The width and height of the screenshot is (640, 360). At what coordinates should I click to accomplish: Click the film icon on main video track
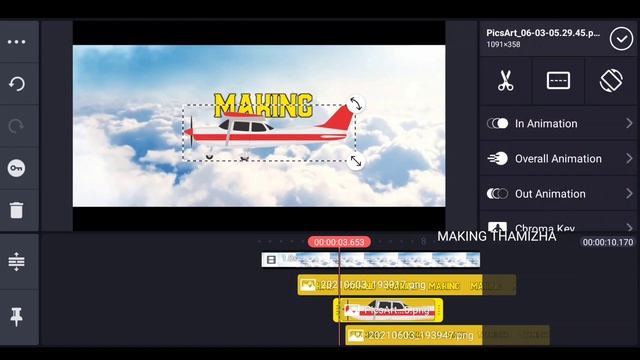(x=271, y=260)
